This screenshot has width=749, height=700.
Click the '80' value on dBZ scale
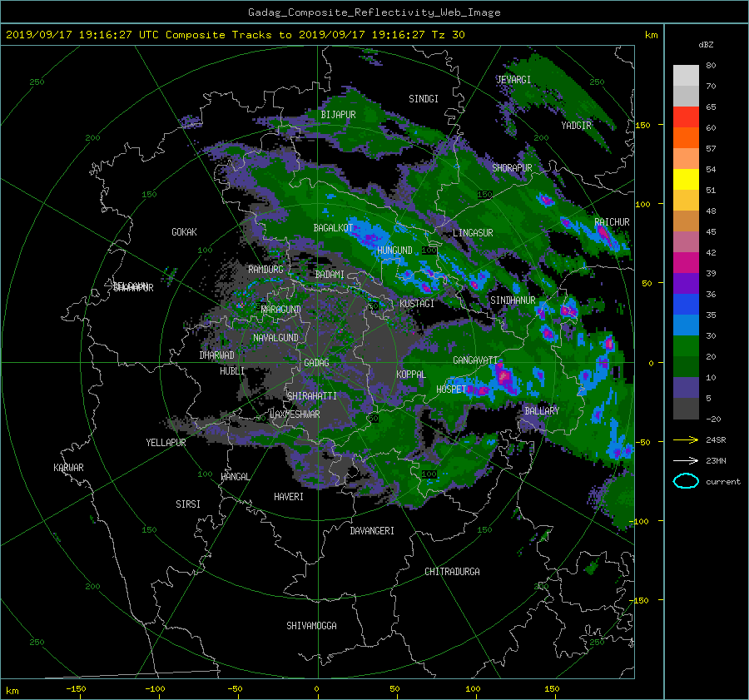pyautogui.click(x=711, y=66)
